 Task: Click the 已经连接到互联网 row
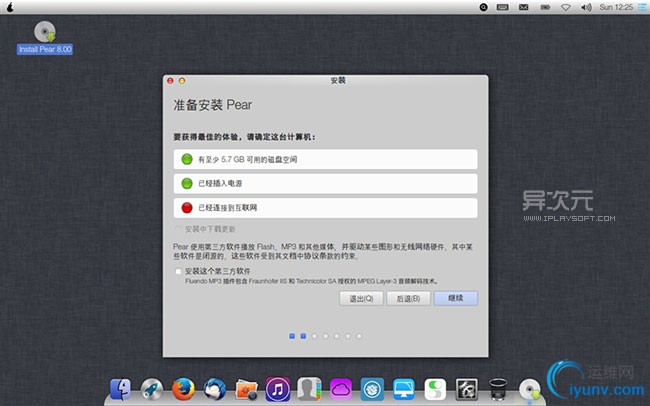[325, 208]
